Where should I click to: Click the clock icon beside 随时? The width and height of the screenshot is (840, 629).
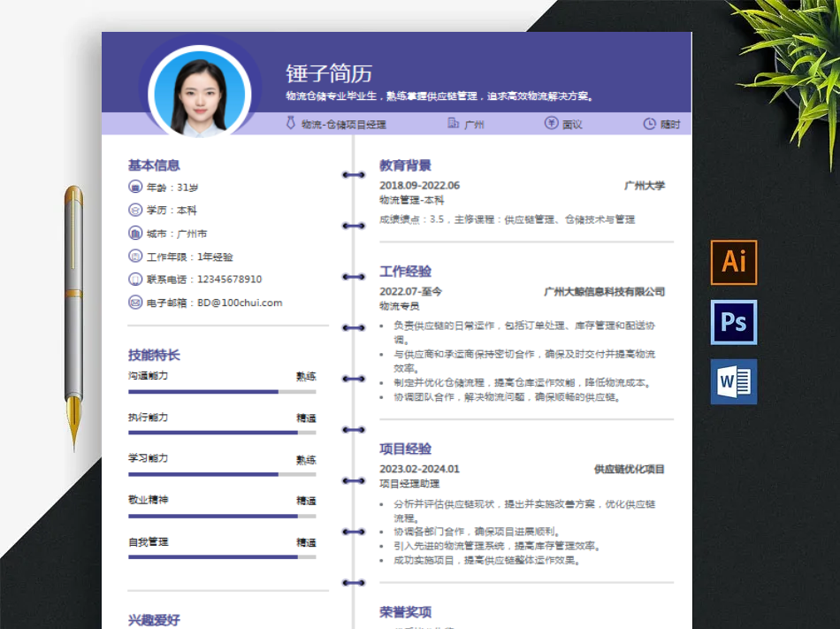pyautogui.click(x=649, y=124)
